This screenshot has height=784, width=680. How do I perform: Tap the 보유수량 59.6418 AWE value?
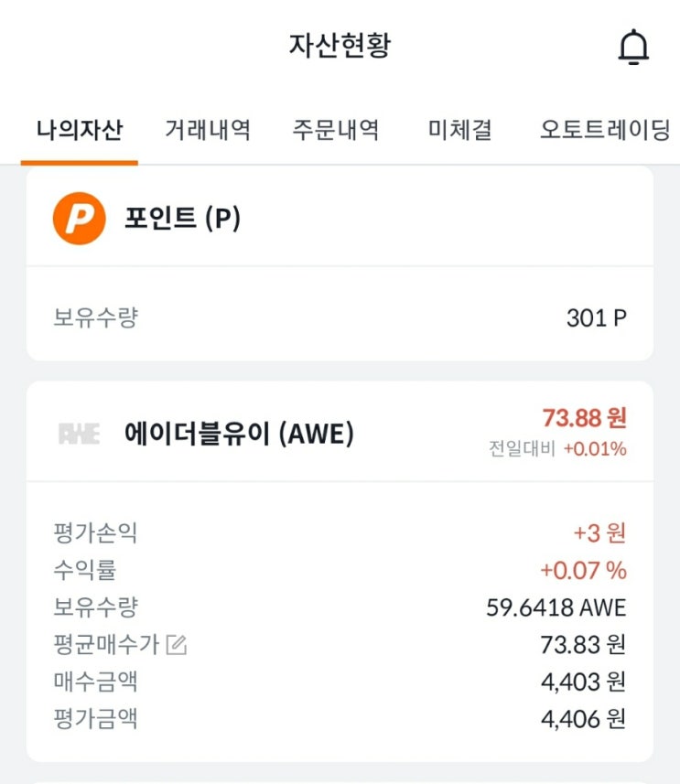[x=556, y=607]
